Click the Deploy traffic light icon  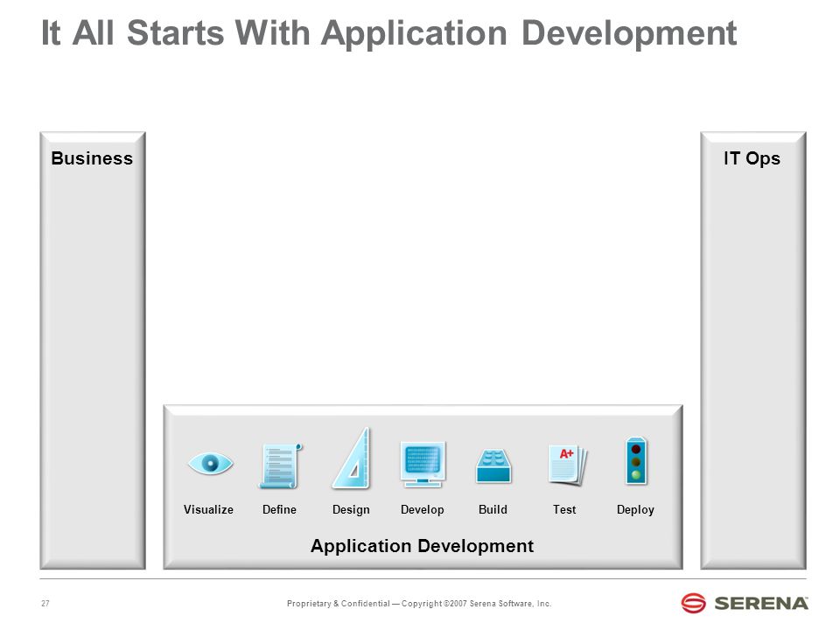pyautogui.click(x=636, y=461)
